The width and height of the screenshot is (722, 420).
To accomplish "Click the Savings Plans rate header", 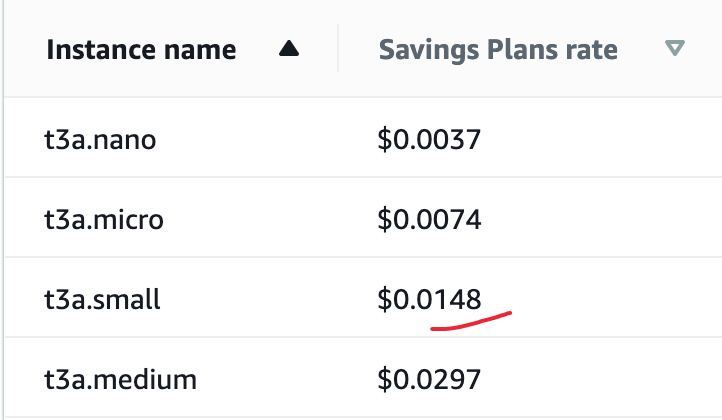I will (498, 50).
